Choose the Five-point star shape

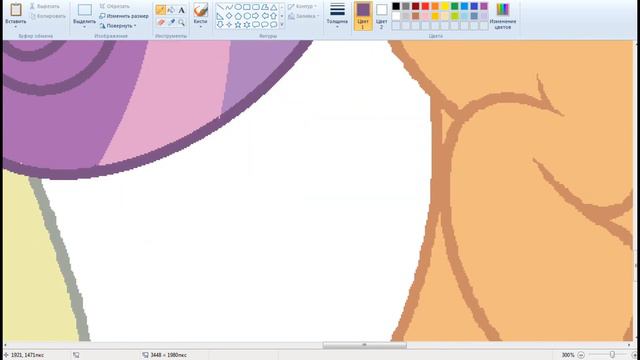coord(238,24)
